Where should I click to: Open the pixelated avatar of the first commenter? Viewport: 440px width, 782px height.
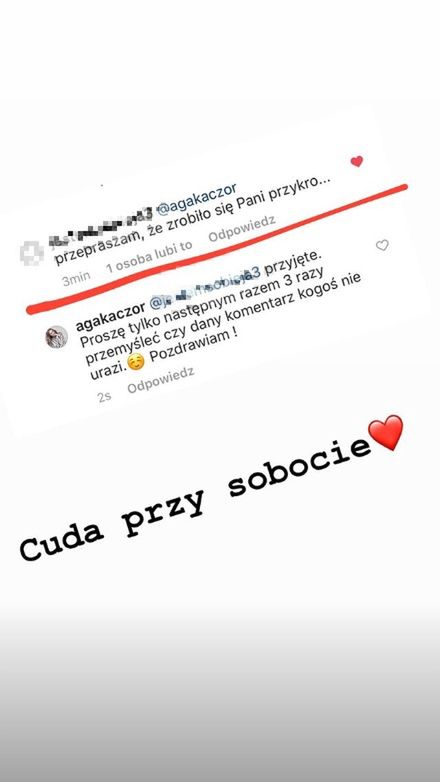point(31,253)
